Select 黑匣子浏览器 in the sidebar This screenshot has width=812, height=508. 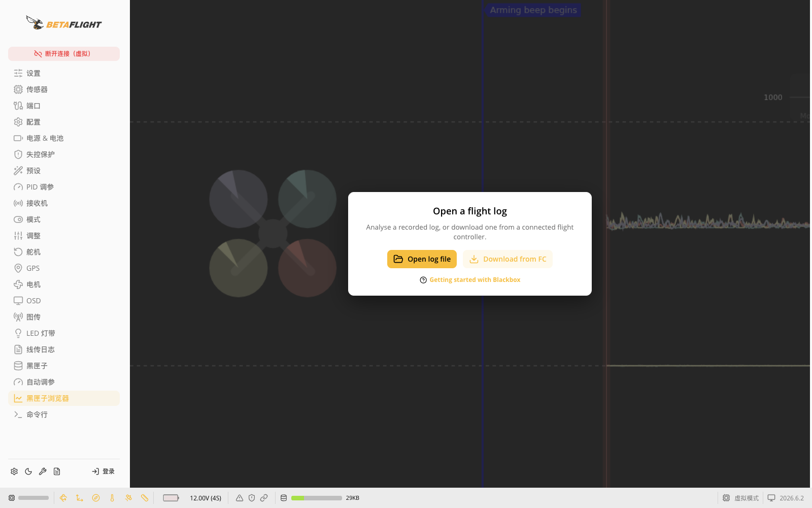click(x=64, y=398)
